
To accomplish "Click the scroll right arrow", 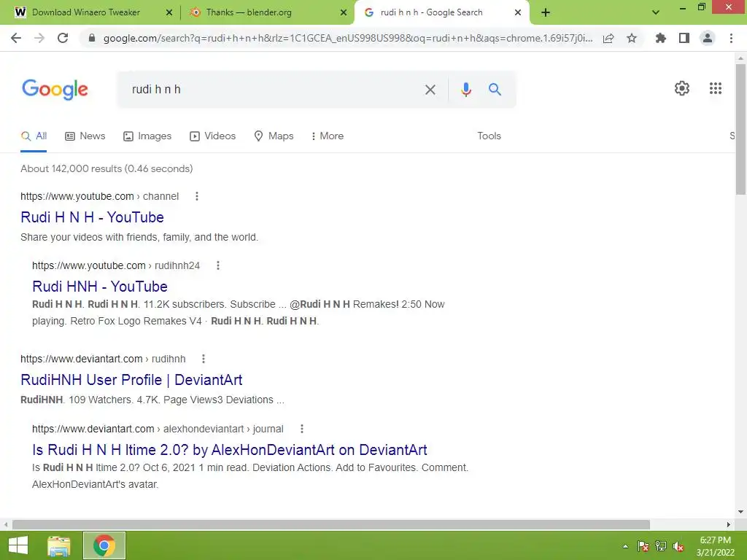I will coord(729,524).
